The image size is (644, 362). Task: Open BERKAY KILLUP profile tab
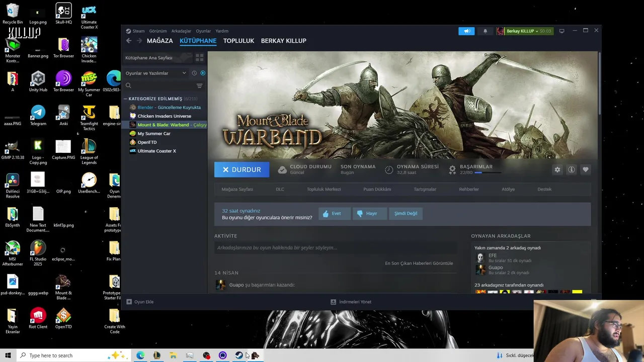point(283,41)
